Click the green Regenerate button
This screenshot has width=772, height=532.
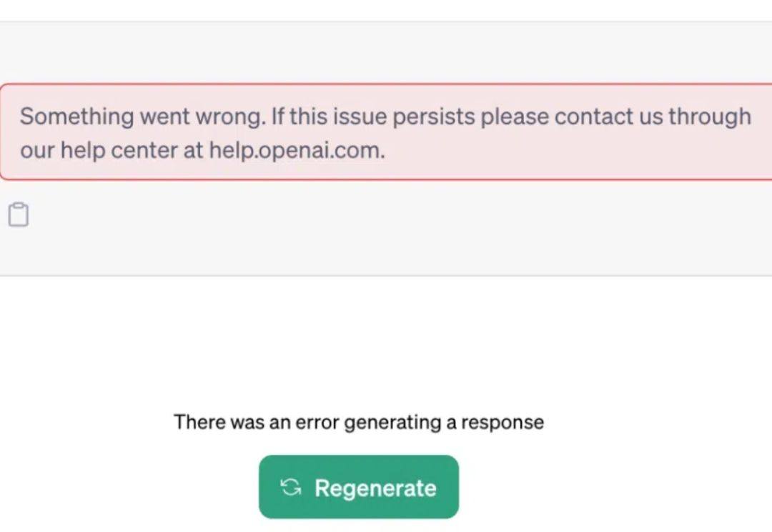tap(358, 487)
